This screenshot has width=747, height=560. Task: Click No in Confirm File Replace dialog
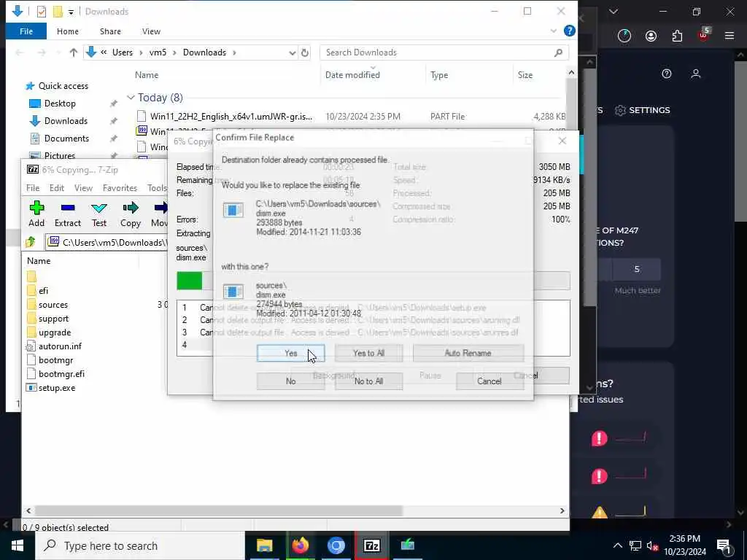pos(290,381)
